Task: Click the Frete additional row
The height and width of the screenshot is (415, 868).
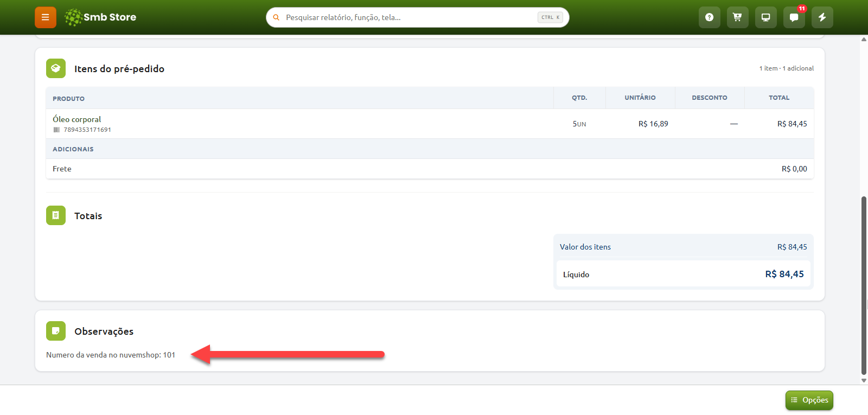Action: (430, 169)
